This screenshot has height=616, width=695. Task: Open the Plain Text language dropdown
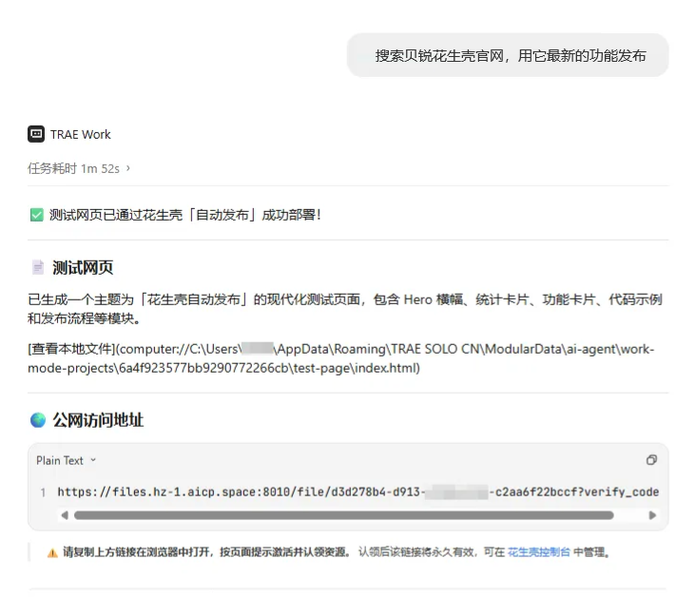coord(66,460)
